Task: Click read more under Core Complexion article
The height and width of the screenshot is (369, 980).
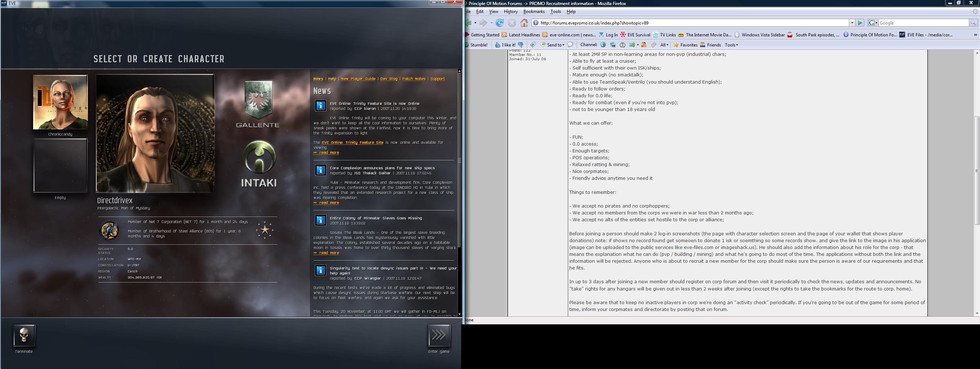Action: [326, 203]
